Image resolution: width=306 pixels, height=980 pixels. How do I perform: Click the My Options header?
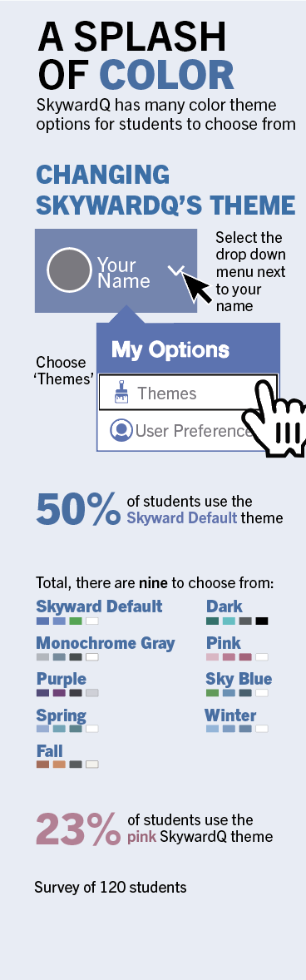[170, 349]
